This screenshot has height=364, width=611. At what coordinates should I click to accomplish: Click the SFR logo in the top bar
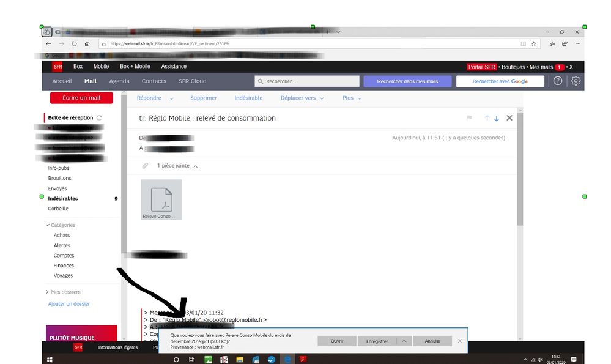coord(57,67)
